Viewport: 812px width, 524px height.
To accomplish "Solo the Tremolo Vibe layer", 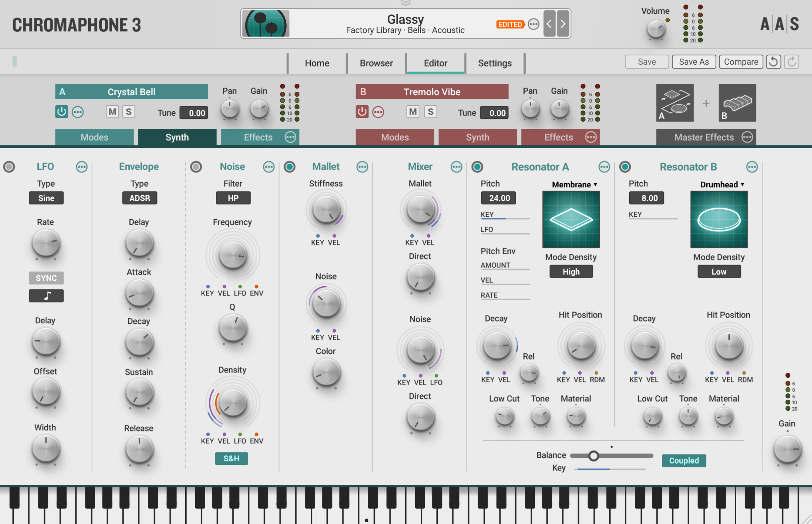I will (x=430, y=112).
